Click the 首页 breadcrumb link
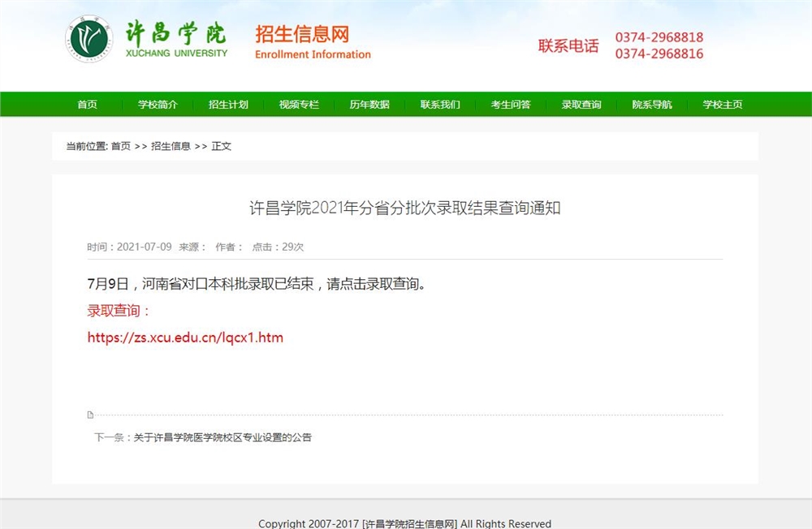The image size is (812, 529). tap(121, 147)
